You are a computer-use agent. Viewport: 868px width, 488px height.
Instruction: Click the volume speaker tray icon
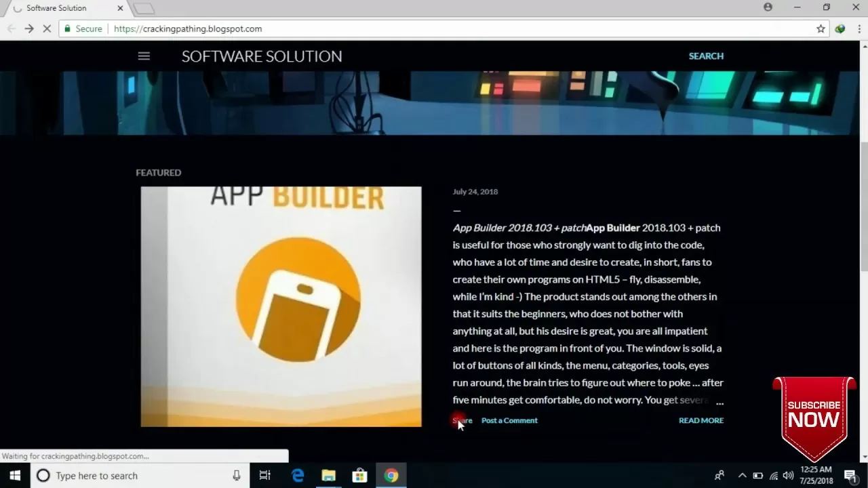(789, 476)
